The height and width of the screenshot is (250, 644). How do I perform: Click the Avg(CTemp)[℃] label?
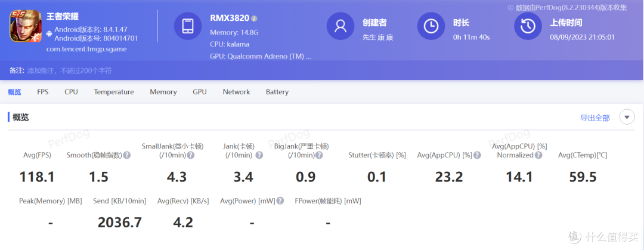point(583,155)
